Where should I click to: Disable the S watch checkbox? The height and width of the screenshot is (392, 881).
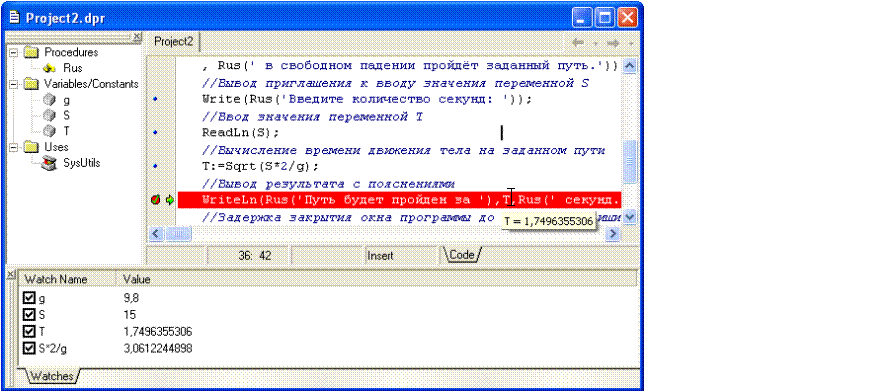pyautogui.click(x=29, y=314)
